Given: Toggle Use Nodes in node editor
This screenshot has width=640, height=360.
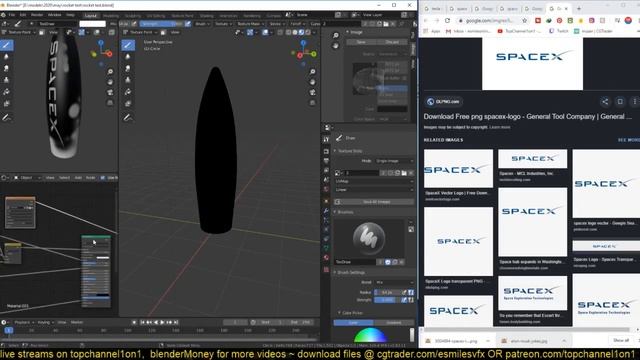Looking at the screenshot, I should [x=102, y=178].
